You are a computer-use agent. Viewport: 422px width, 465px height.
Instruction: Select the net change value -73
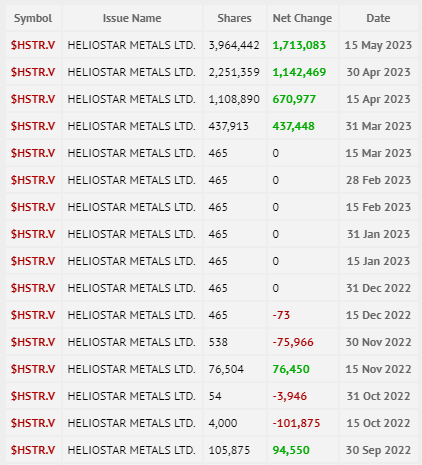click(x=281, y=315)
